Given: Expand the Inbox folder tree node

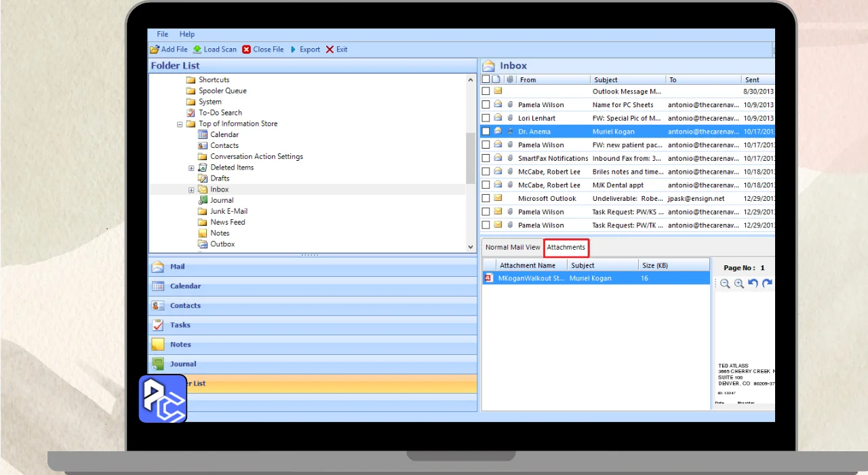Looking at the screenshot, I should click(191, 190).
